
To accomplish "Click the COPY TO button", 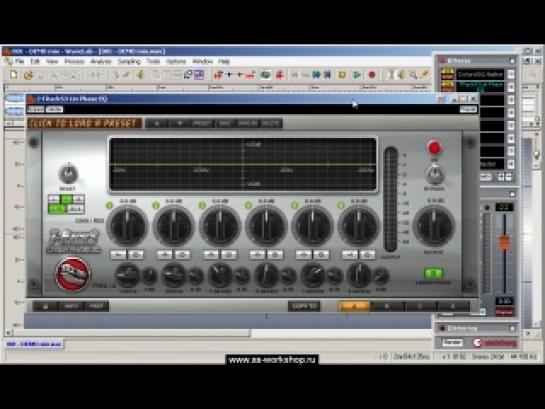I will (x=304, y=306).
